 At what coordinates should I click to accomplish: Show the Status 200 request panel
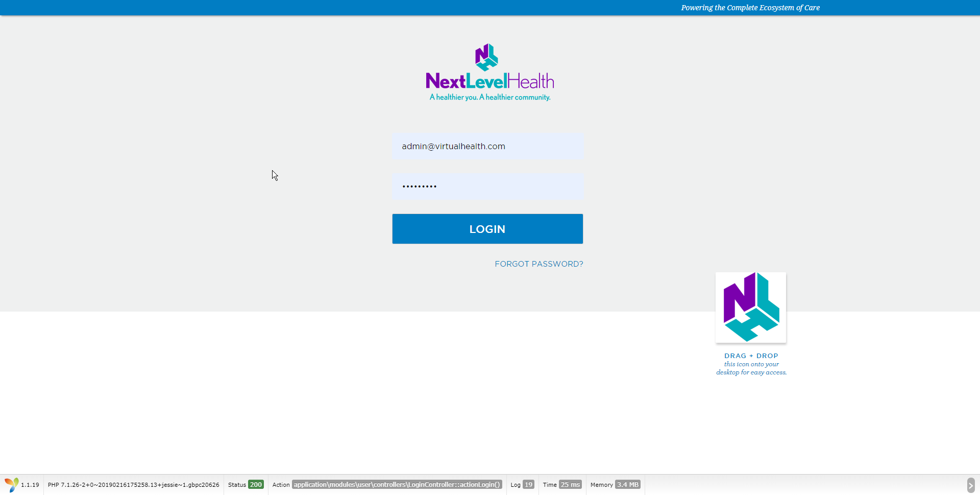point(246,485)
